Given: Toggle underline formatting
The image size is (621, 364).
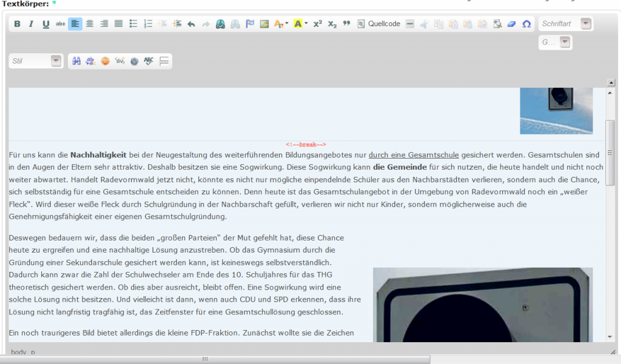Looking at the screenshot, I should [46, 24].
